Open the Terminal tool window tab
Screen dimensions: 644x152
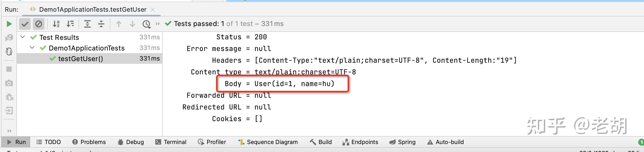[x=171, y=142]
